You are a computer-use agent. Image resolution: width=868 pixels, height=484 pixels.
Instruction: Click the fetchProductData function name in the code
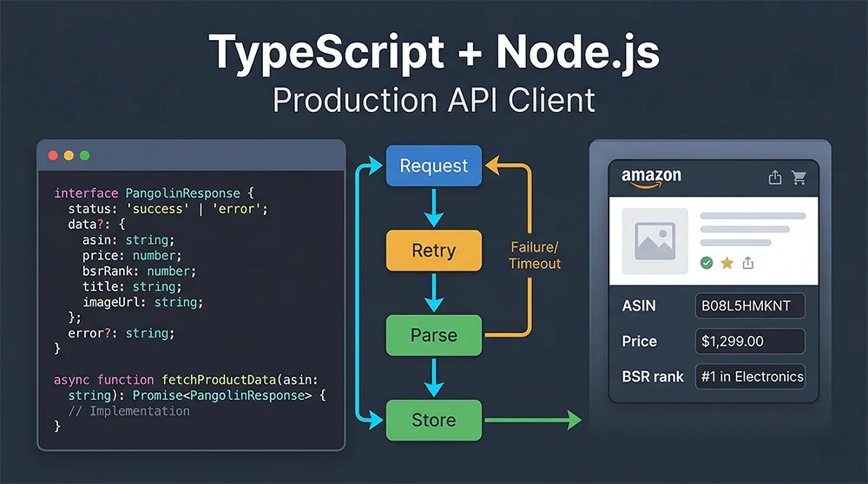[x=219, y=380]
